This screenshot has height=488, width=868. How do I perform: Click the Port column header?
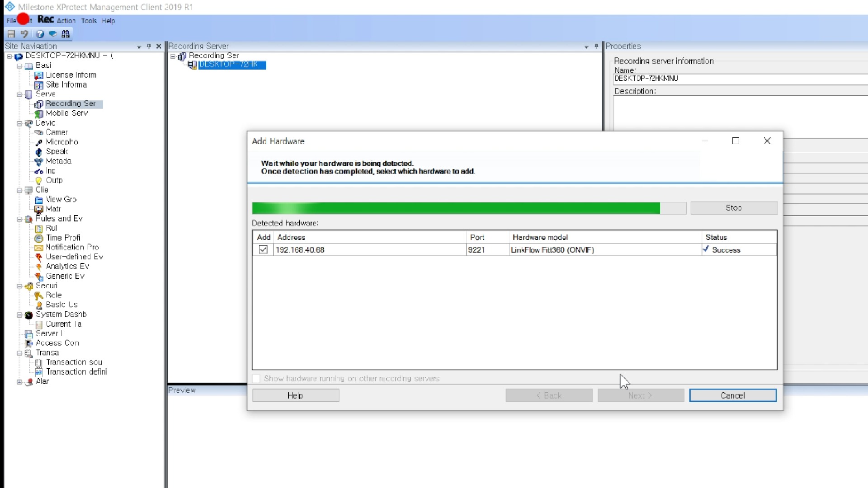click(x=488, y=237)
